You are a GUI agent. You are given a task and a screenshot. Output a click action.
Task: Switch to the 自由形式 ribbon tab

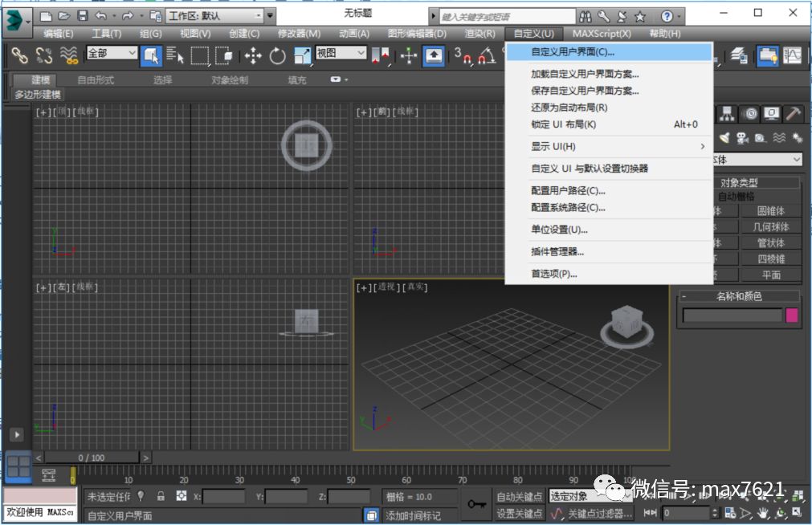click(x=96, y=79)
